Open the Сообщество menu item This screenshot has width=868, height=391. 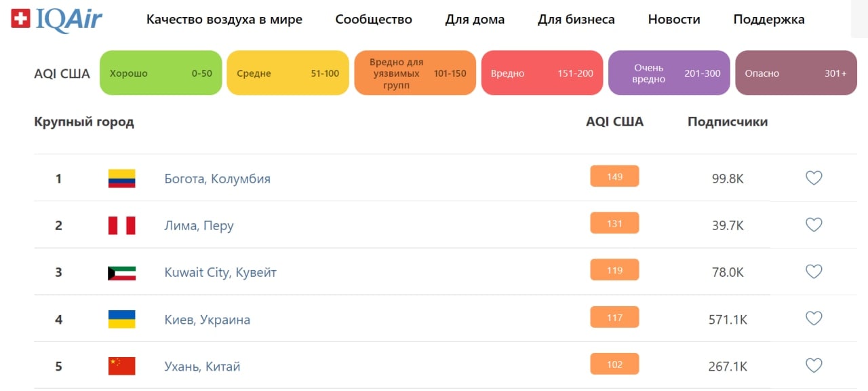point(374,19)
